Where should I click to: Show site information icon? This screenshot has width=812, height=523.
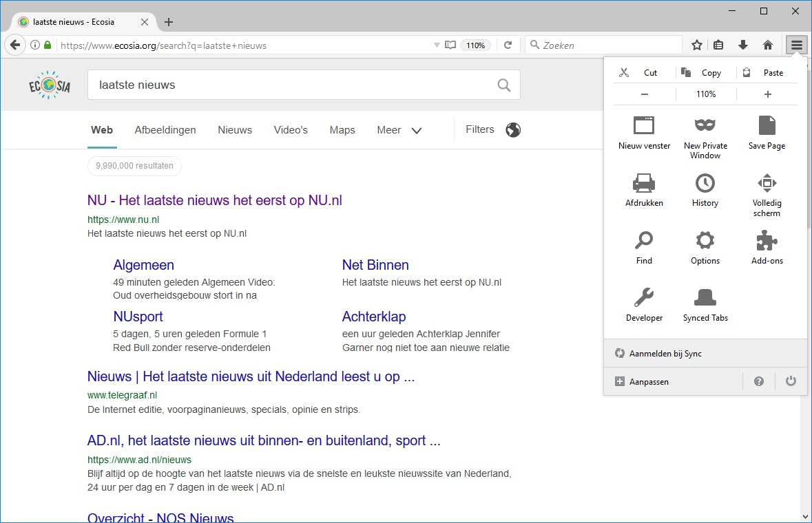[34, 45]
